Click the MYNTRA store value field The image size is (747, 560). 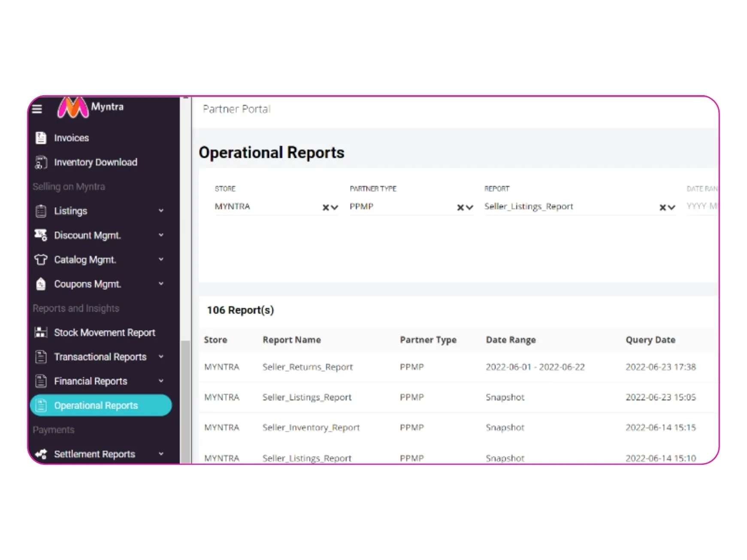pyautogui.click(x=277, y=207)
